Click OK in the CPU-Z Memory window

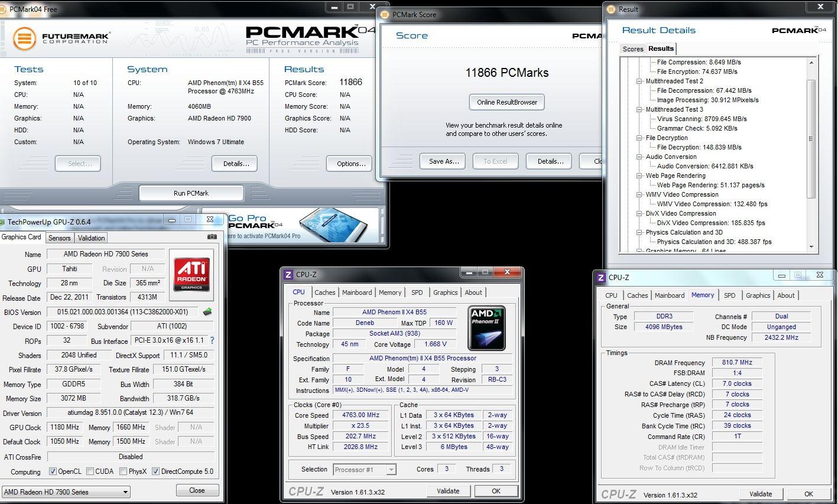[x=808, y=494]
